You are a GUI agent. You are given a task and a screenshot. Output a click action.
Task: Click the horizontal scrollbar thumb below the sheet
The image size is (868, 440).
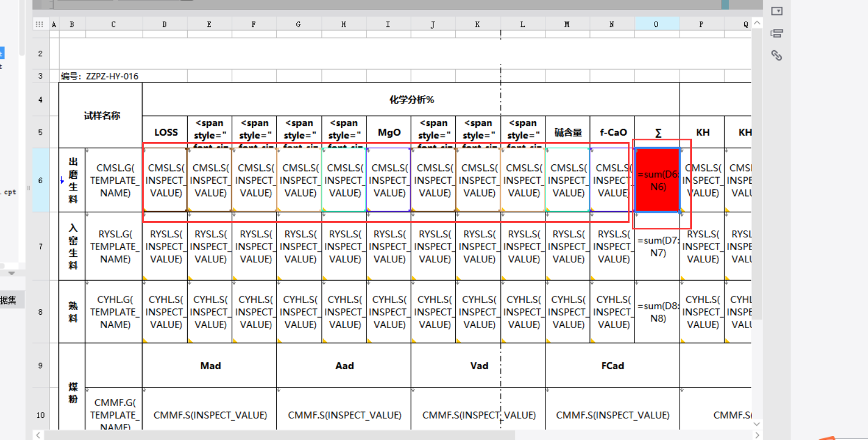[280, 435]
